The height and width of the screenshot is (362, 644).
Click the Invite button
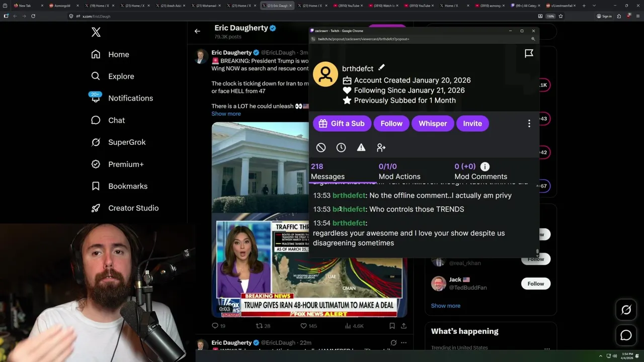coord(472,123)
